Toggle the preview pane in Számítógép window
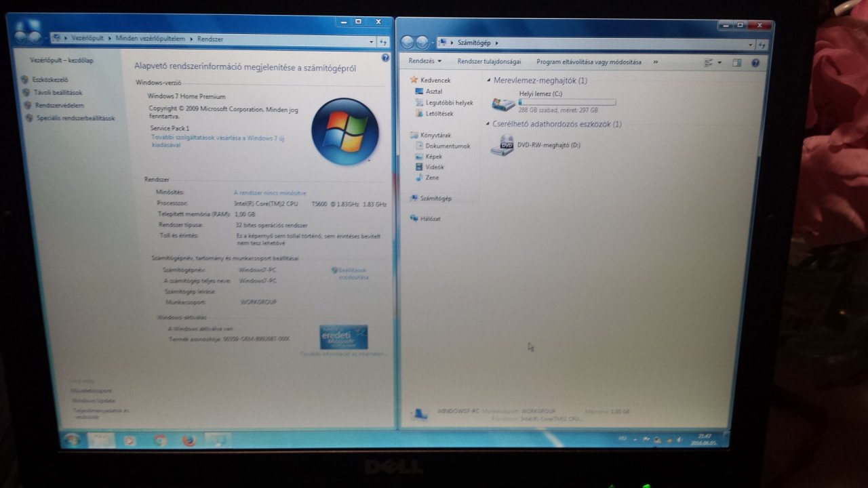The width and height of the screenshot is (868, 488). click(736, 62)
